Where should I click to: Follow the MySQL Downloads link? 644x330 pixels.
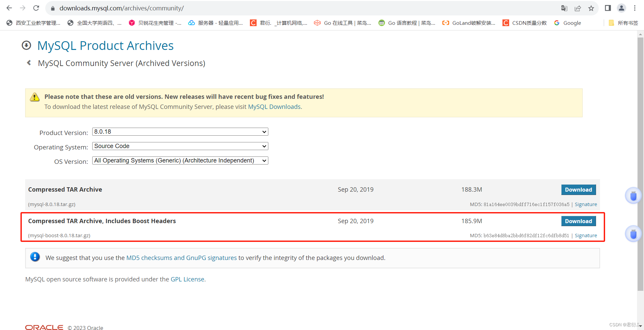(x=274, y=107)
